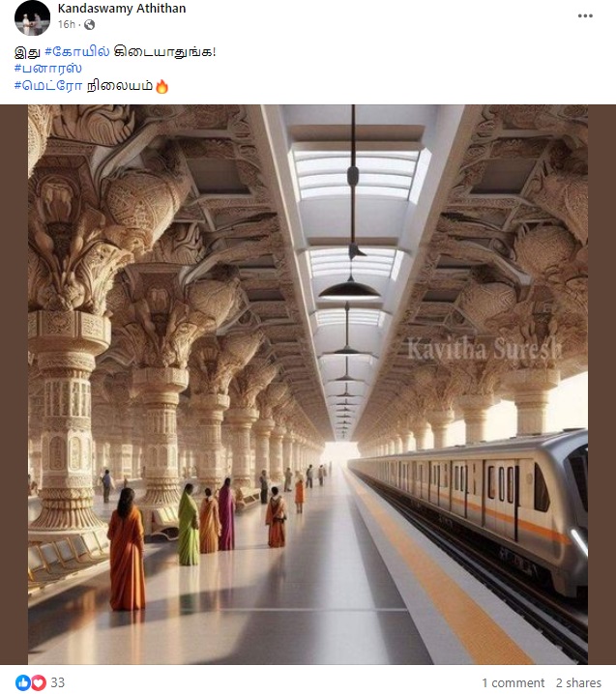
Task: Click the blue like reaction icon
Action: tap(23, 682)
